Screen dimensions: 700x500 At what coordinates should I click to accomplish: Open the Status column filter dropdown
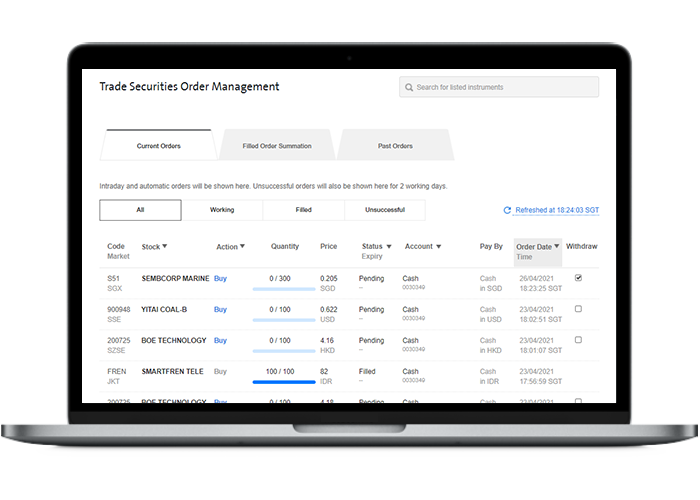coord(389,246)
